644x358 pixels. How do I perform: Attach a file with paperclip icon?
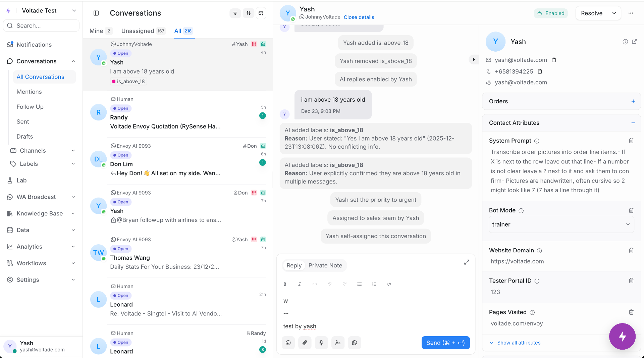(305, 343)
